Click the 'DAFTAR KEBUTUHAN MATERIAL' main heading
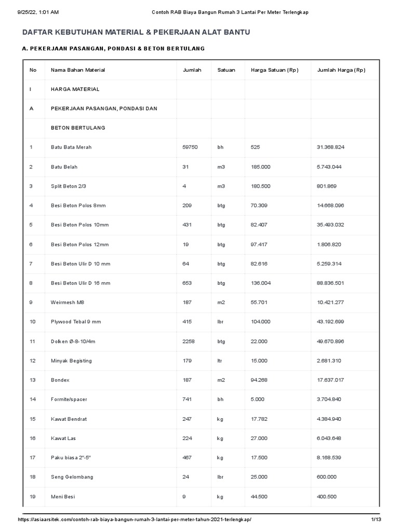399x532 pixels. [136, 32]
